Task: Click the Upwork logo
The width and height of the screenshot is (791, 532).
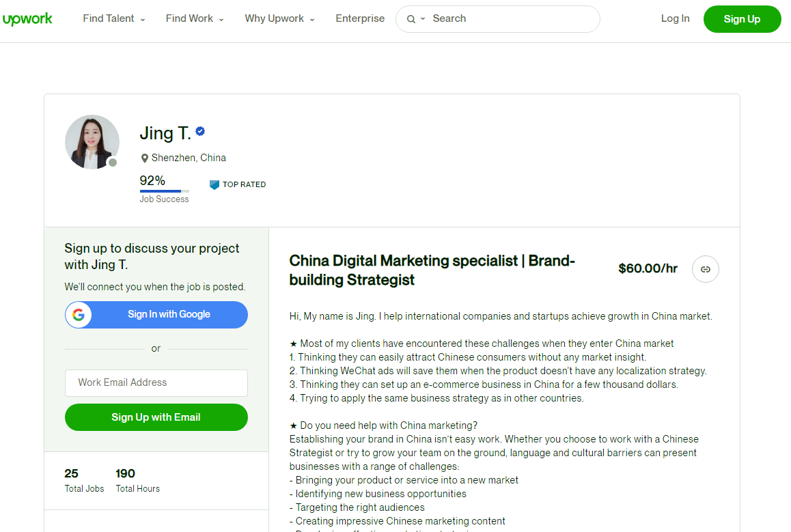Action: point(27,18)
